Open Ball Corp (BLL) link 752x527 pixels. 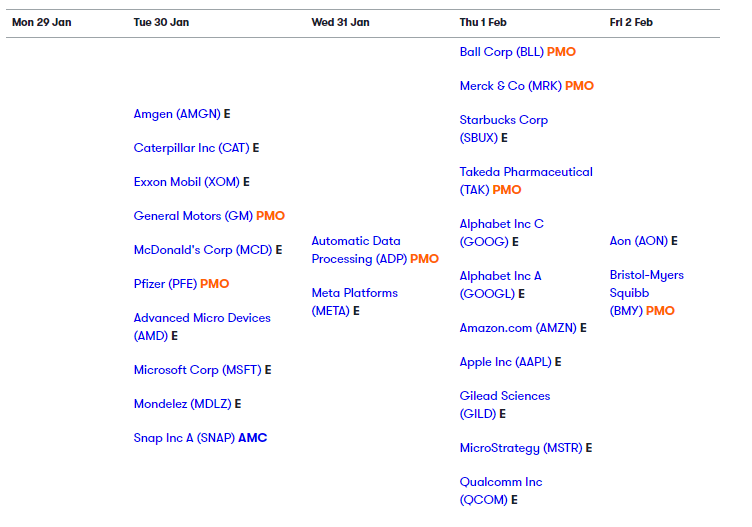click(x=502, y=52)
